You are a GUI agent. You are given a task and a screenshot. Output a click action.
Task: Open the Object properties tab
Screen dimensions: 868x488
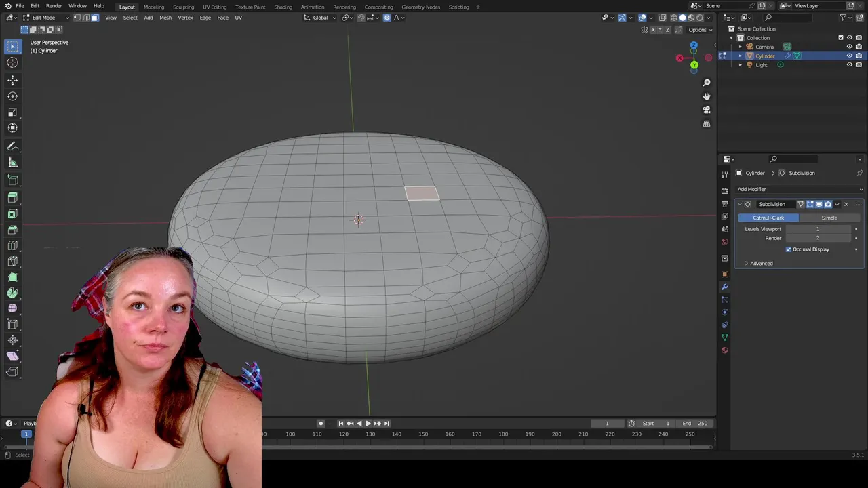[x=724, y=274]
